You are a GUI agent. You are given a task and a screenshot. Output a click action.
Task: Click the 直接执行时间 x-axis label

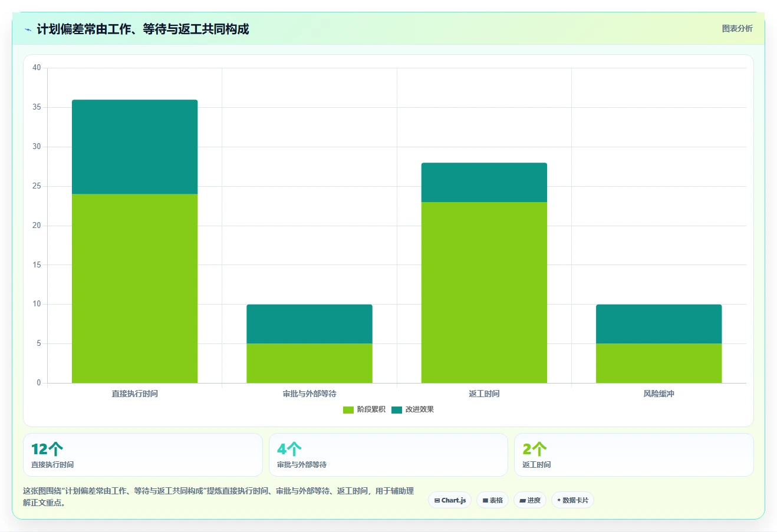click(x=134, y=394)
